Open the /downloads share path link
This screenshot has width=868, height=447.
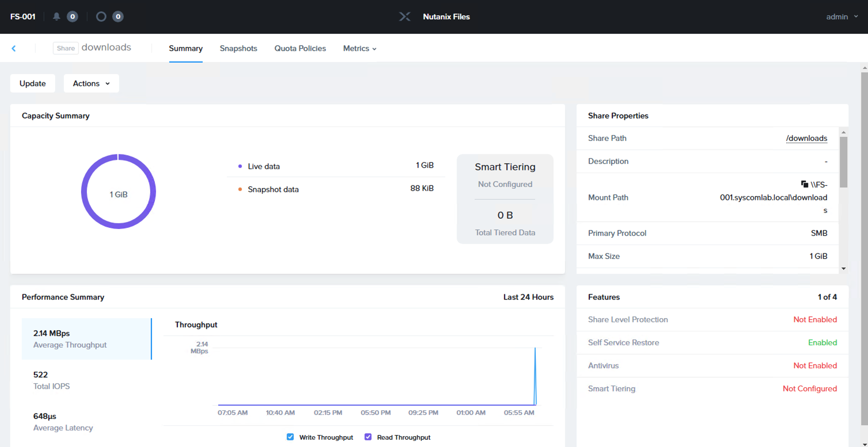806,138
